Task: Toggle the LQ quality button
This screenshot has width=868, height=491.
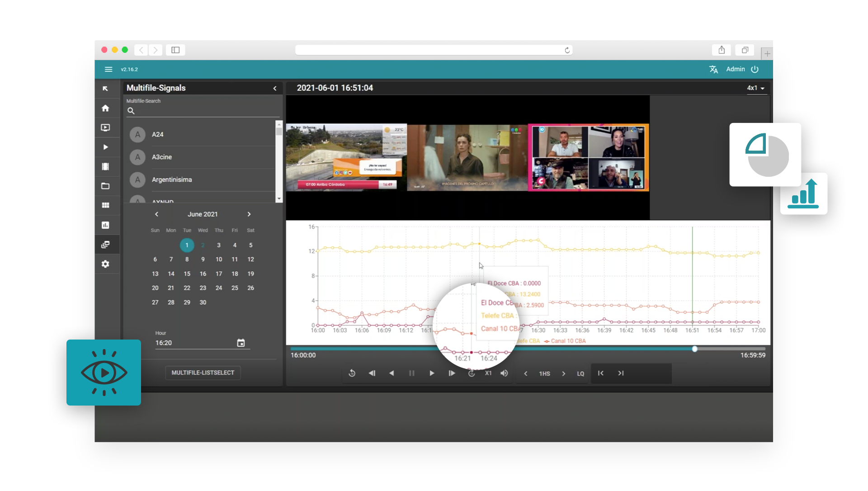Action: tap(580, 373)
